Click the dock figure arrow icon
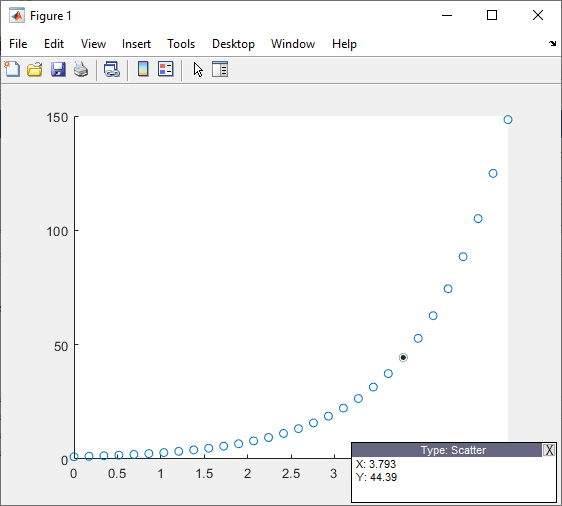Viewport: 562px width, 506px height. [x=552, y=43]
